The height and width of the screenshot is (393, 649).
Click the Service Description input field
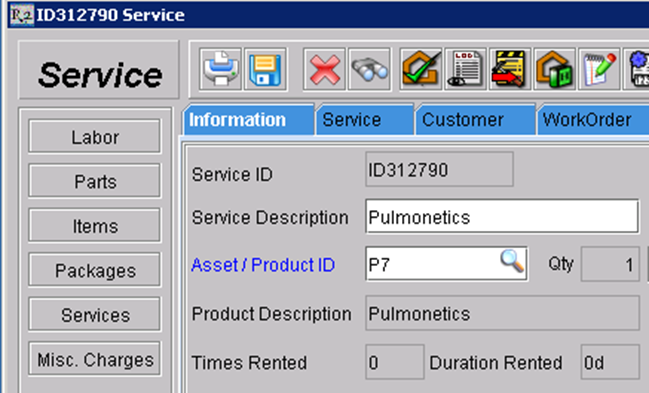point(502,216)
